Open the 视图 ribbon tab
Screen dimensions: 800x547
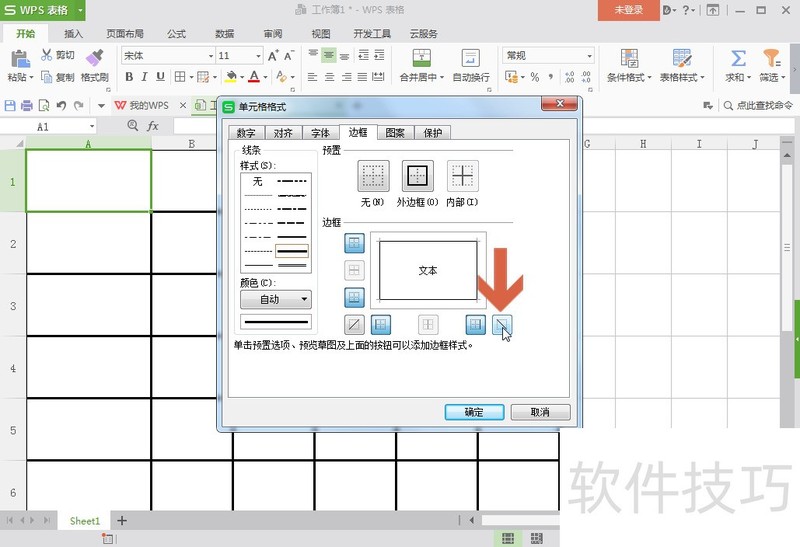pyautogui.click(x=321, y=34)
